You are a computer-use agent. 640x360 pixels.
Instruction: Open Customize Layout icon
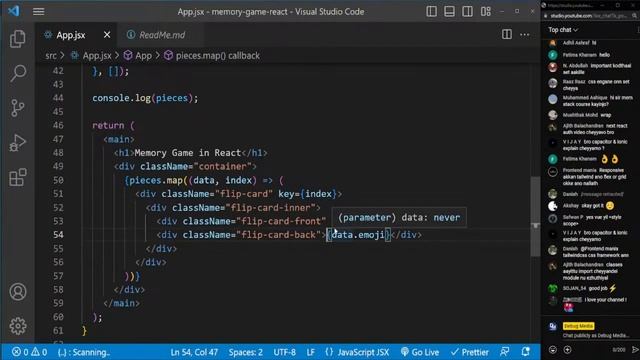tap(486, 11)
